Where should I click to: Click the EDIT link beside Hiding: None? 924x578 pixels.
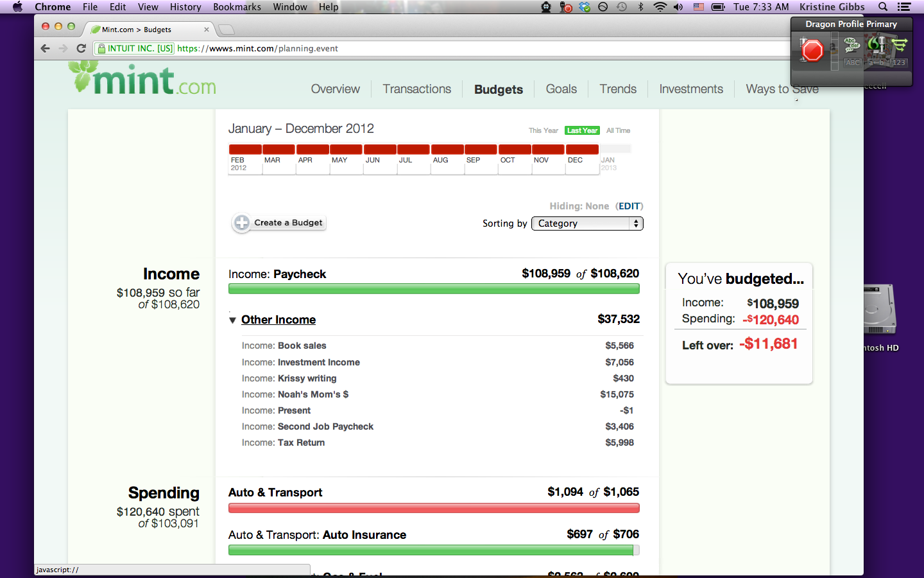(629, 206)
